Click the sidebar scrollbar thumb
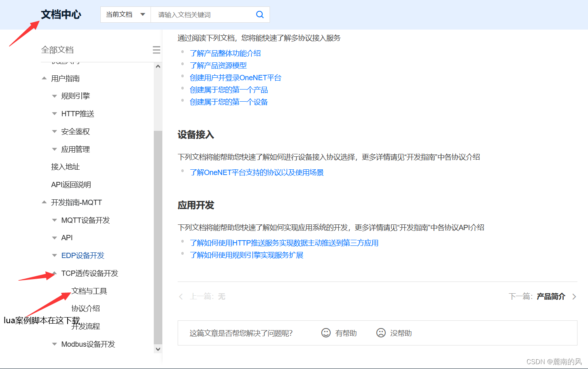This screenshot has width=588, height=369. click(x=158, y=238)
